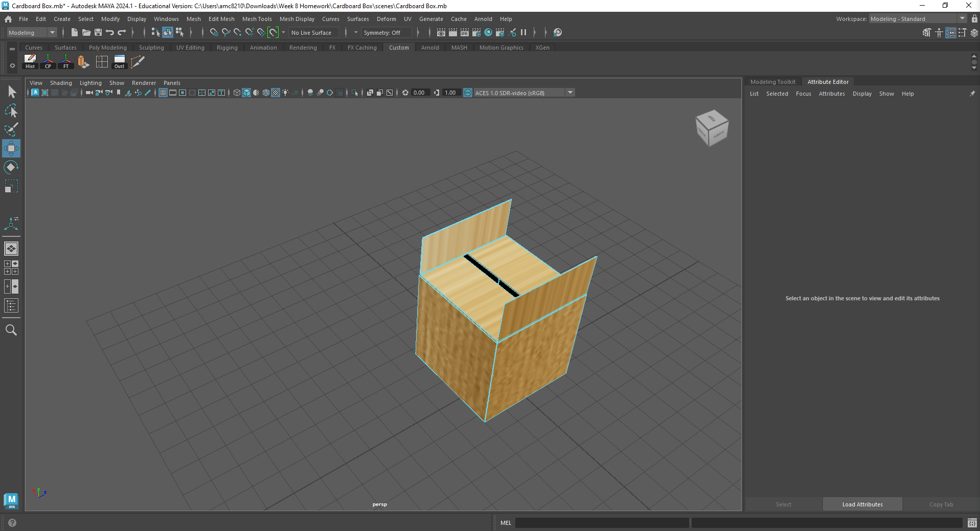Switch to the Modeling Toolkit tab
This screenshot has height=531, width=980.
772,82
